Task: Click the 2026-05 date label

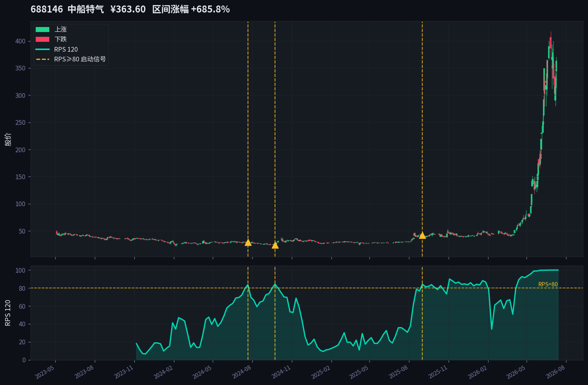Action: [517, 372]
